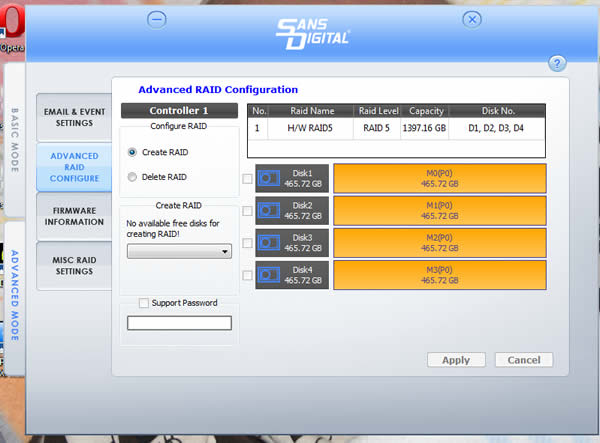The height and width of the screenshot is (443, 600).
Task: Open Email & Event Settings tab
Action: click(74, 117)
